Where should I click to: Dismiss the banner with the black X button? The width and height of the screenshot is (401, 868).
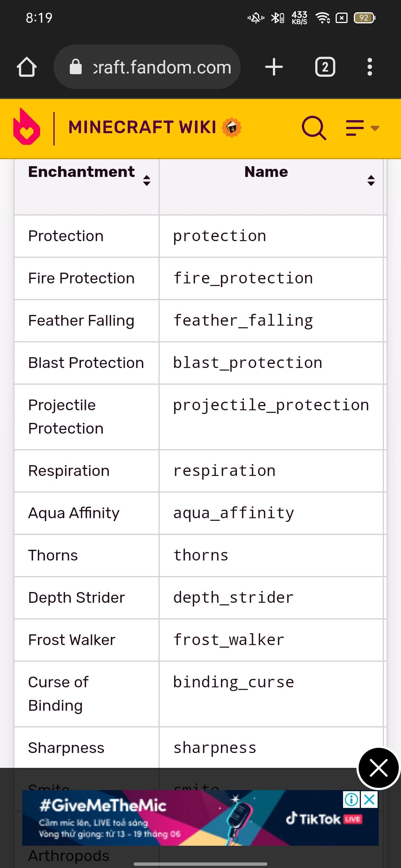coord(378,768)
